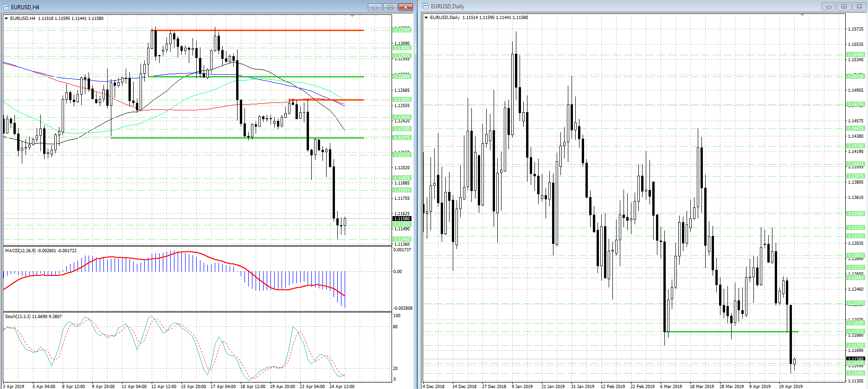This screenshot has height=389, width=868.
Task: Click the 1.12600 level label on H4 axis
Action: coord(402,100)
